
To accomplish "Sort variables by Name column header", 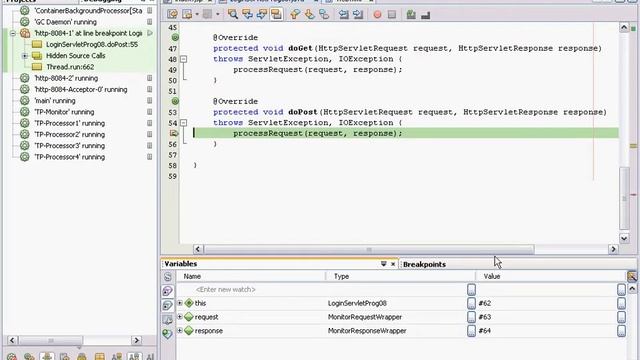I will click(251, 276).
